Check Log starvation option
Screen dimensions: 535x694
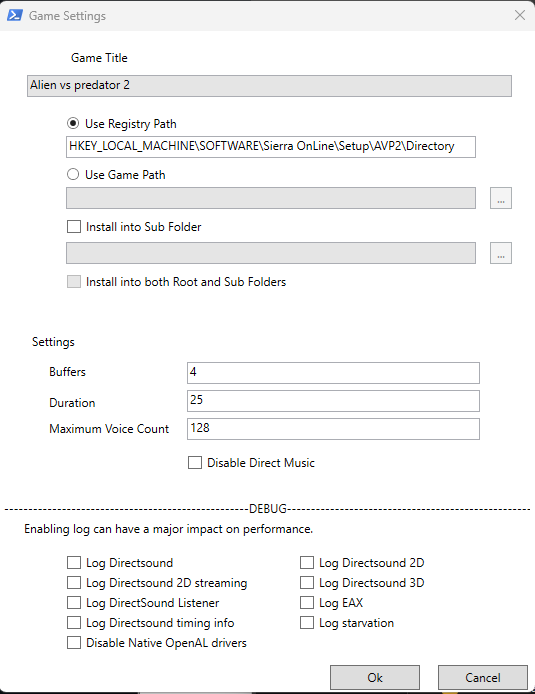[307, 623]
